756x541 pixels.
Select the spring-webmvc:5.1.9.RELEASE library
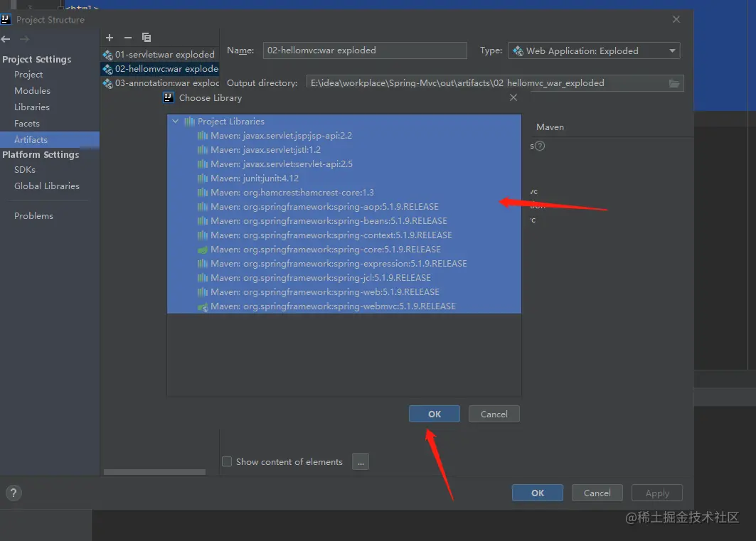[x=344, y=306]
